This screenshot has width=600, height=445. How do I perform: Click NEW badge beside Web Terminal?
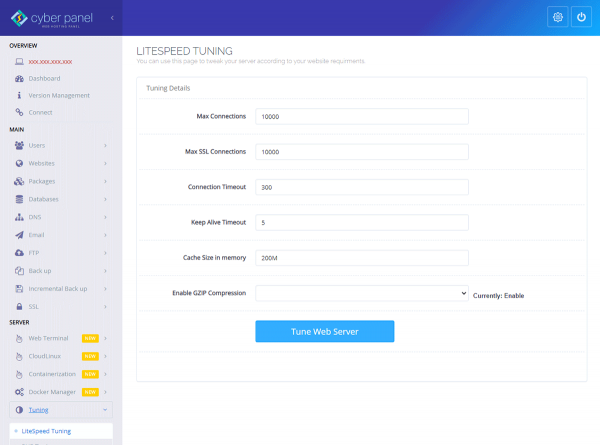(90, 338)
